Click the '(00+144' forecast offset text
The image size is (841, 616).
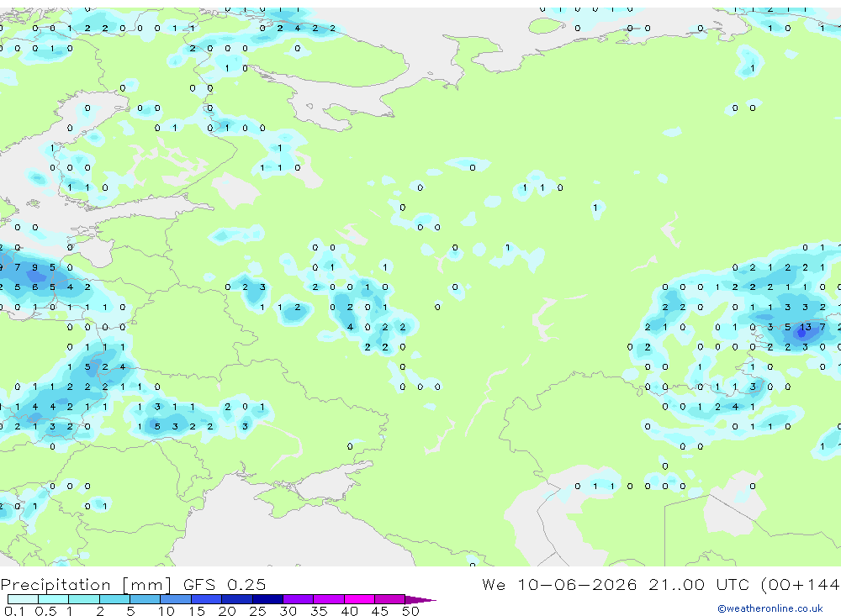(x=801, y=584)
